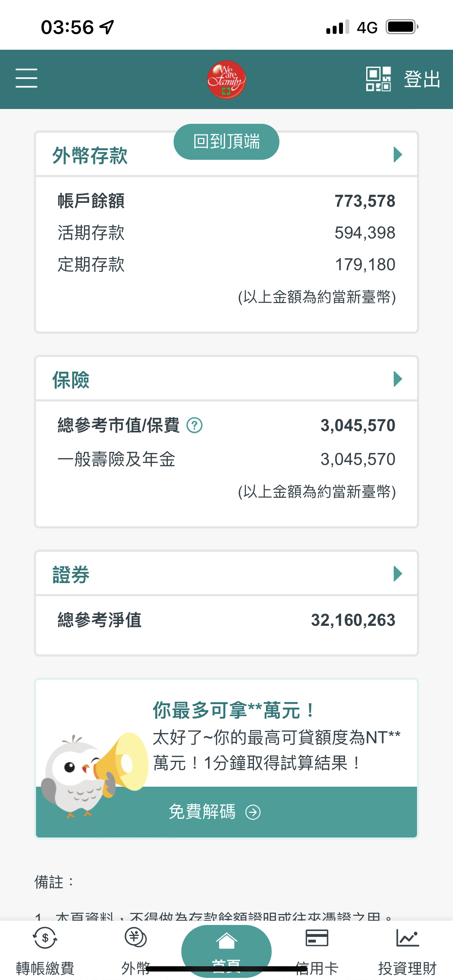The height and width of the screenshot is (980, 453).
Task: Open the transfer and payment icon
Action: click(45, 938)
